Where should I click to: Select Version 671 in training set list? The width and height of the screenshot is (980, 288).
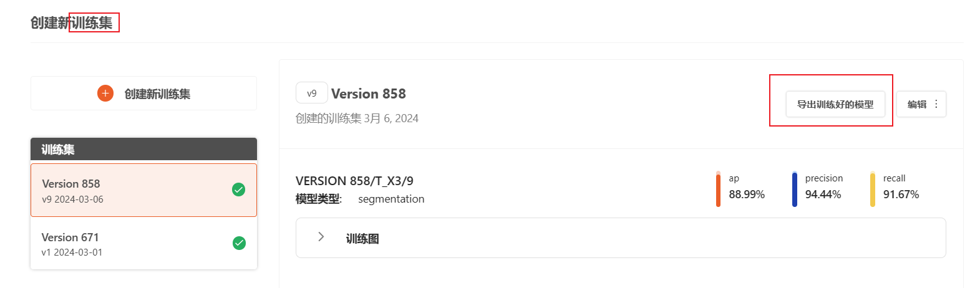click(x=143, y=244)
